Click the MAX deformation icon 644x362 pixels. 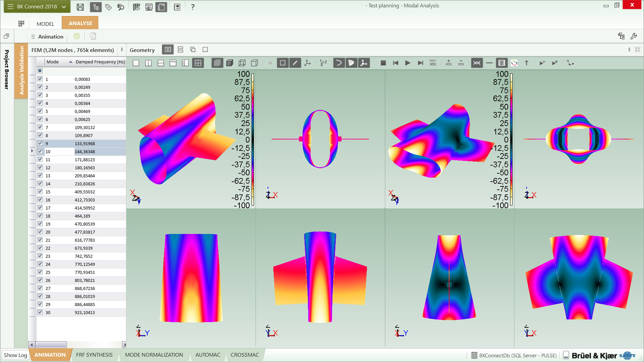[433, 63]
